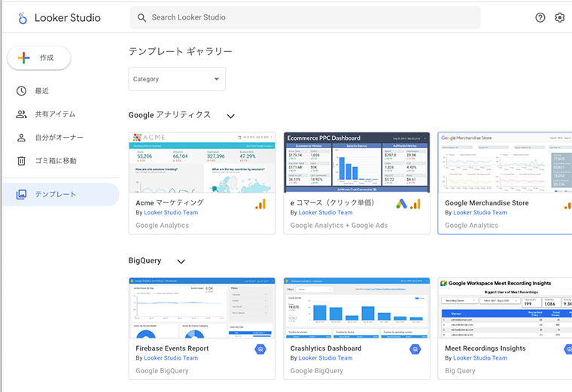Image resolution: width=572 pixels, height=392 pixels.
Task: Click the clock icon next to 最近
Action: pyautogui.click(x=22, y=91)
